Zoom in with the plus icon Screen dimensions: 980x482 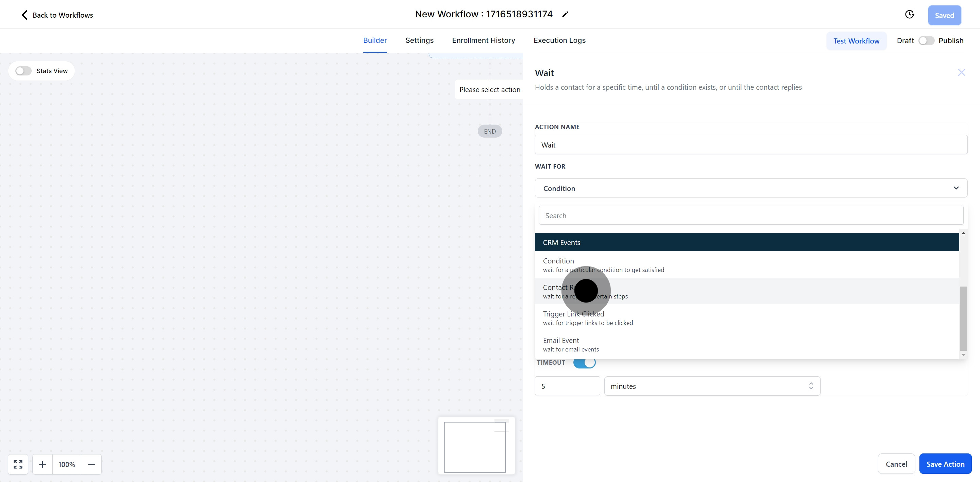coord(43,464)
